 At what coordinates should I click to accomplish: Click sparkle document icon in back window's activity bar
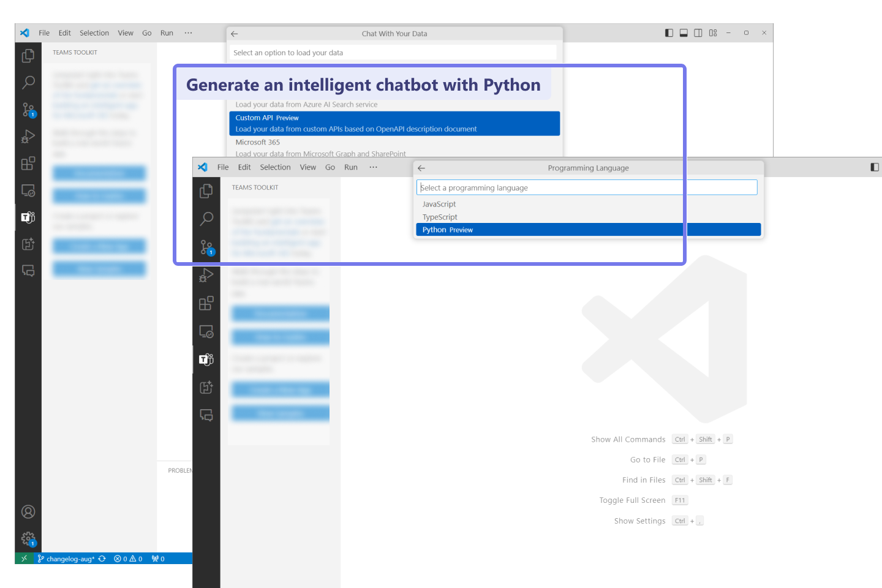pyautogui.click(x=28, y=244)
